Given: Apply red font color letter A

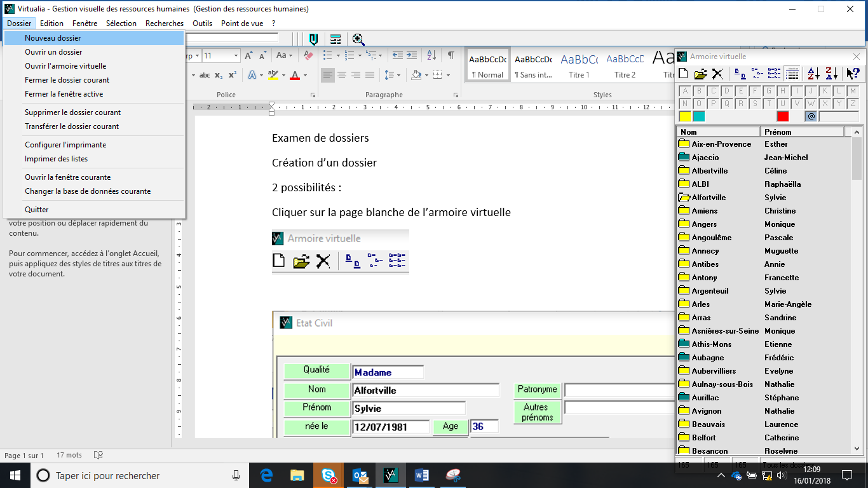Looking at the screenshot, I should pos(295,75).
